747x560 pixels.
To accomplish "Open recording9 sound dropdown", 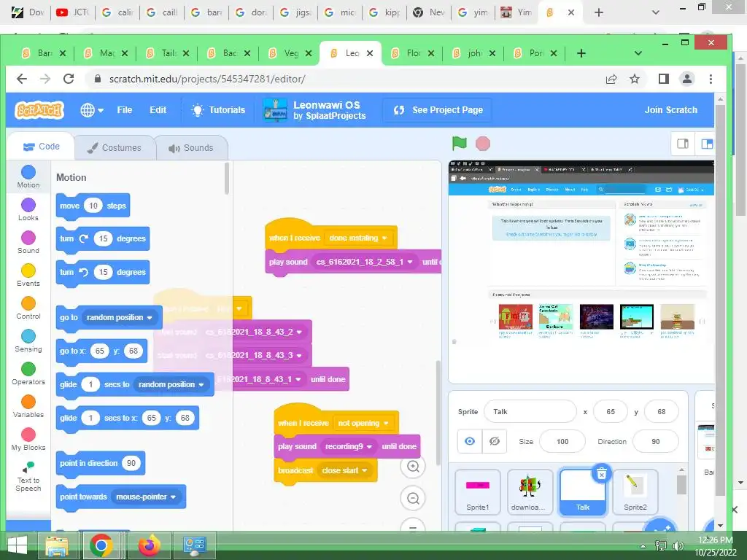I will (x=349, y=446).
